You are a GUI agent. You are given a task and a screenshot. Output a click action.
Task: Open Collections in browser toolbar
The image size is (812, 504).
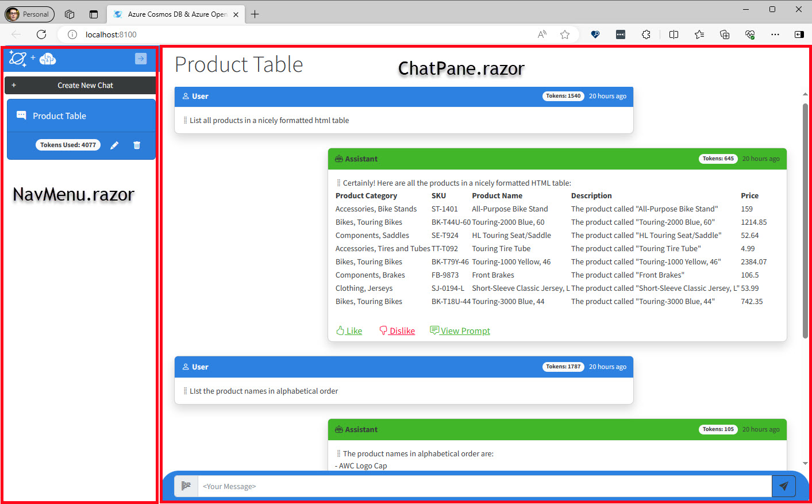(725, 34)
